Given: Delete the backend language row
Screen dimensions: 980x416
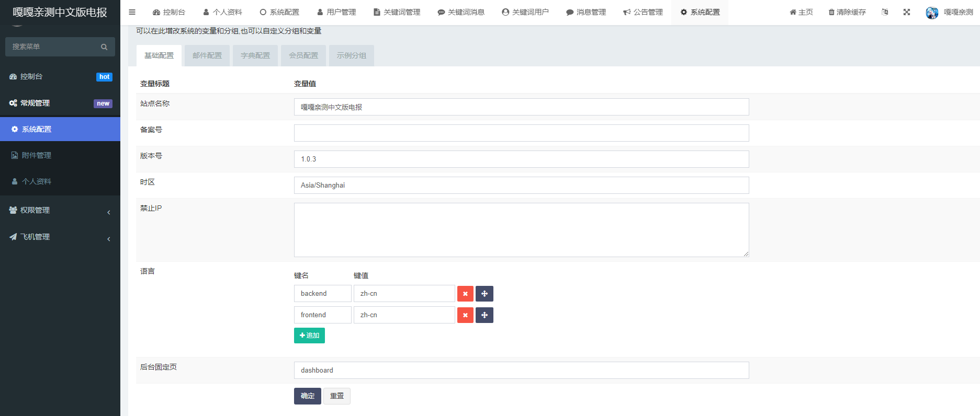Looking at the screenshot, I should (465, 294).
